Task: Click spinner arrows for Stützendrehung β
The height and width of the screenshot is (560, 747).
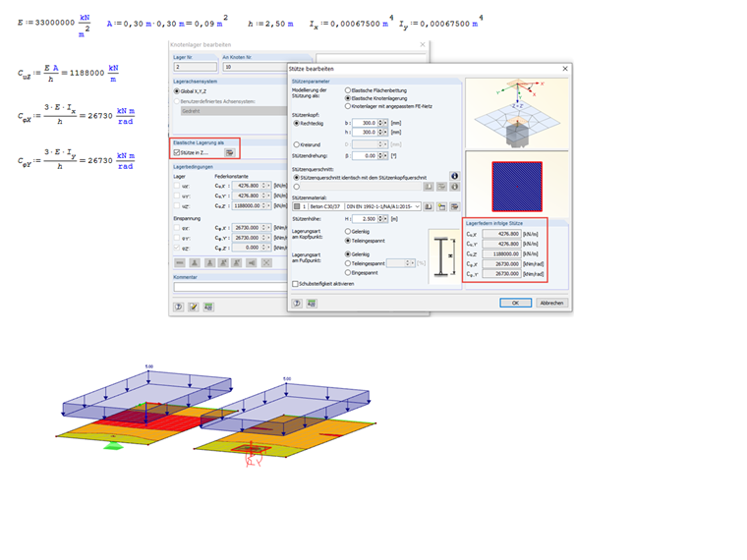Action: point(380,155)
